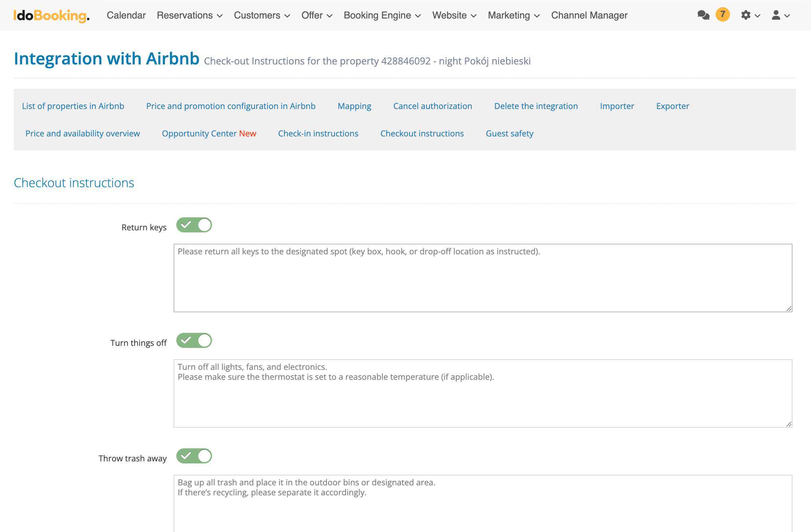The height and width of the screenshot is (532, 811).
Task: Expand the Reservations dropdown menu
Action: tap(189, 15)
